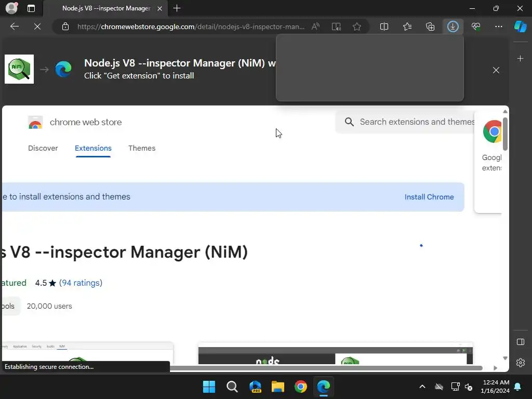Open the clock showing 12:24 AM

point(495,387)
